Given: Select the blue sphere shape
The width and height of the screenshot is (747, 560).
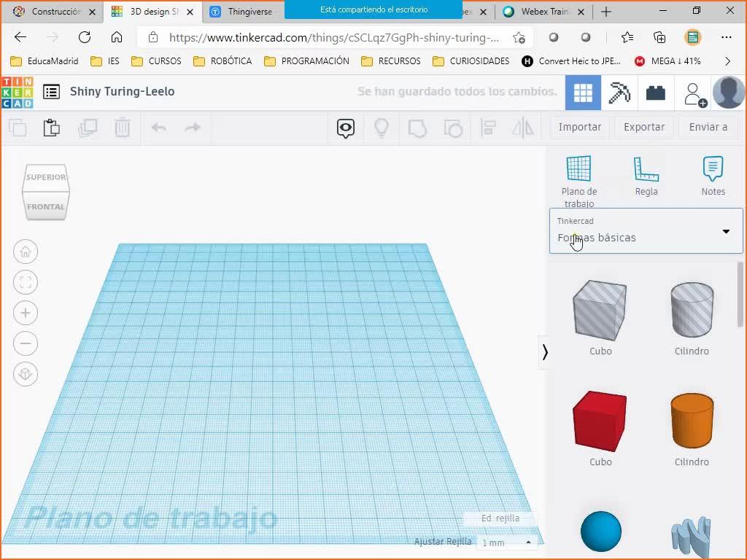Looking at the screenshot, I should point(601,532).
